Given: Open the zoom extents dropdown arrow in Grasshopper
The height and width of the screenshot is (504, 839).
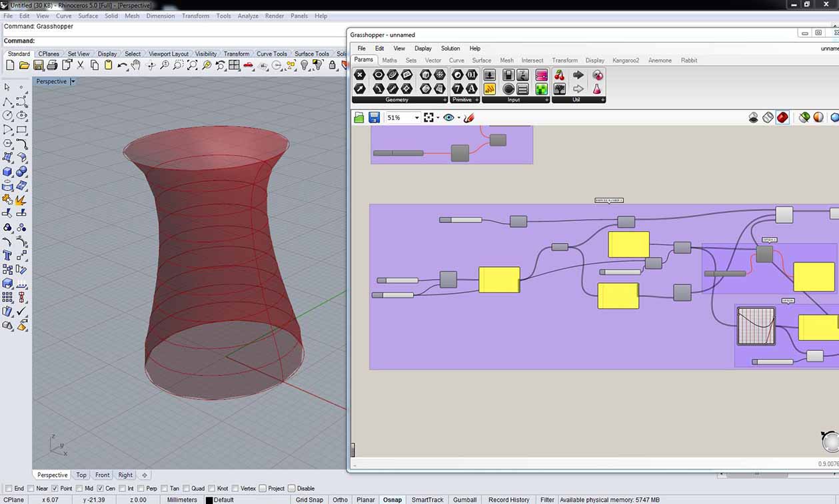Looking at the screenshot, I should [x=438, y=118].
